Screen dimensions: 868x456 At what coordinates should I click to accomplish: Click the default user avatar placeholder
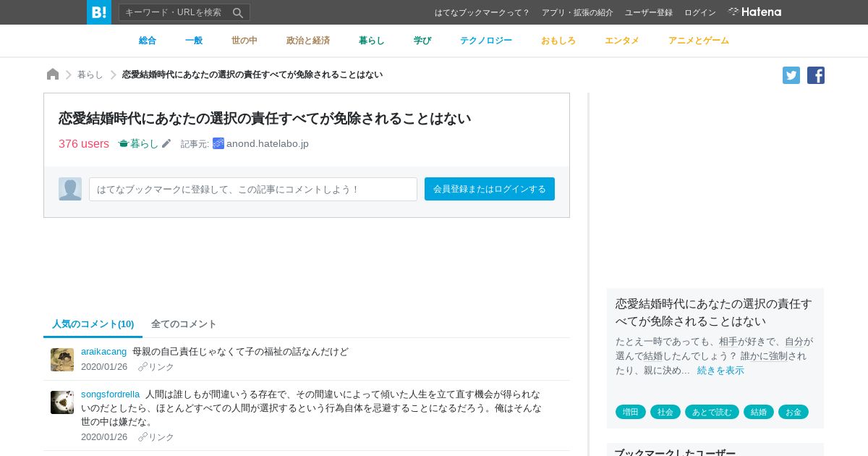tap(70, 189)
